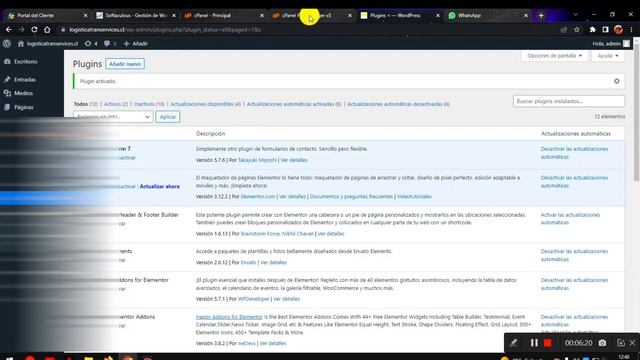Open the Escritorio menu item

tap(25, 62)
